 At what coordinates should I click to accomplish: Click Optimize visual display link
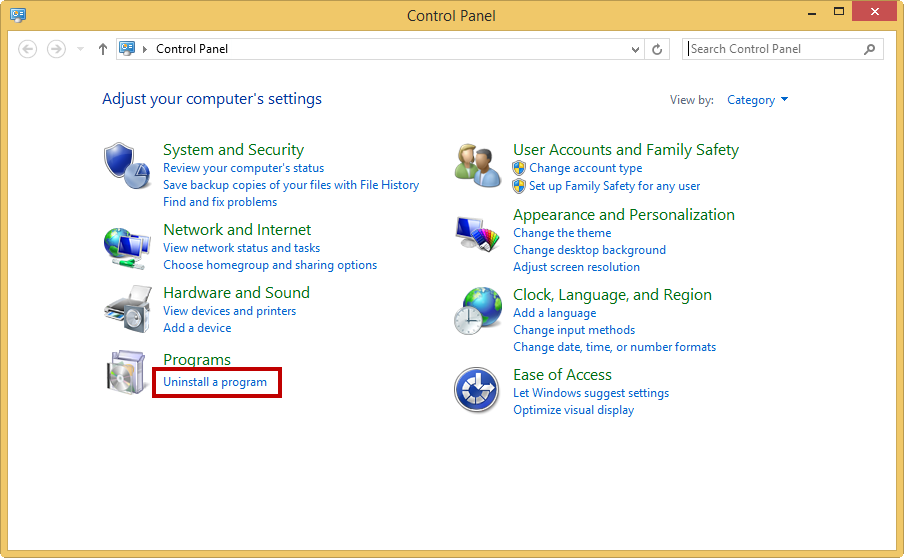574,410
